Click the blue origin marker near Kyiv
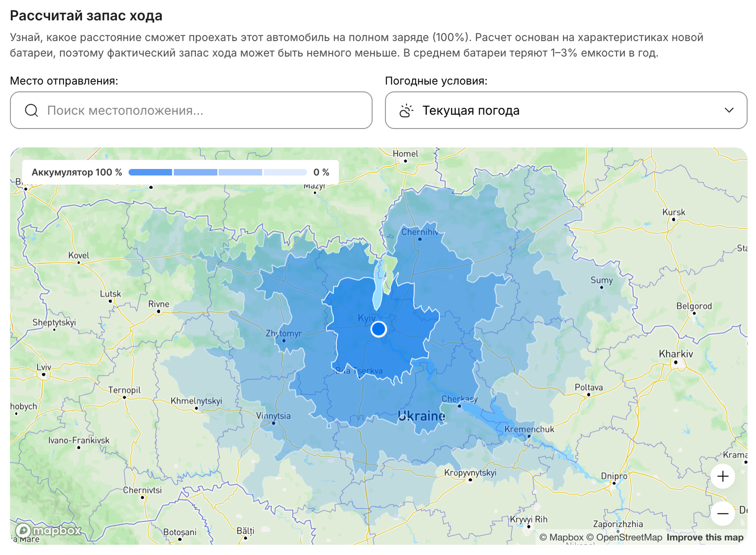 (378, 329)
